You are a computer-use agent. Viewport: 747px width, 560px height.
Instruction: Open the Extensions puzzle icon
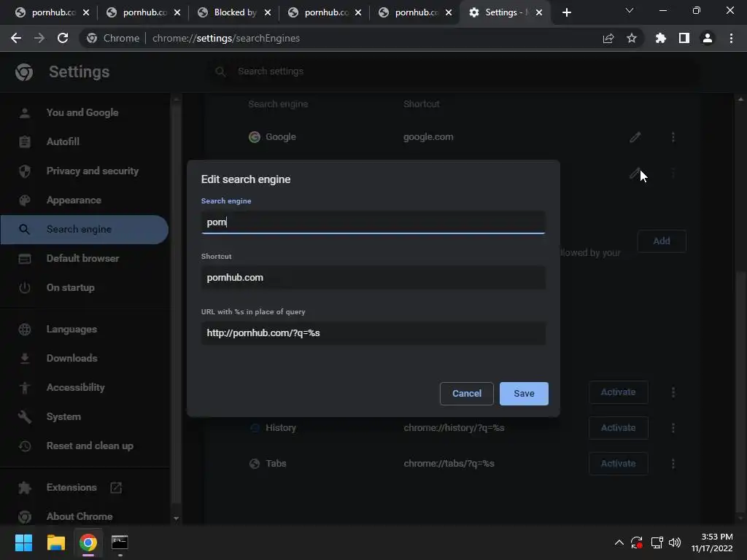tap(660, 38)
